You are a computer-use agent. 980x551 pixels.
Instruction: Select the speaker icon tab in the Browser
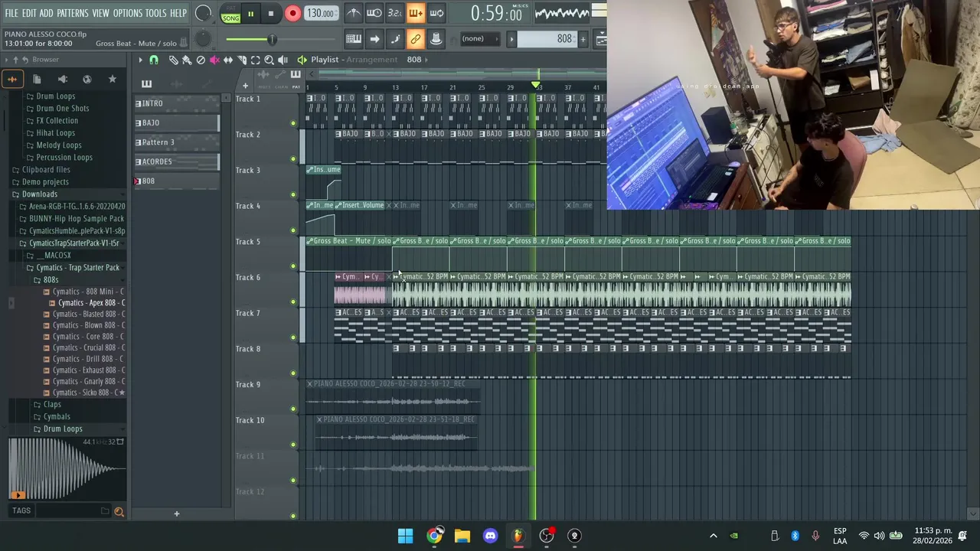pyautogui.click(x=62, y=79)
